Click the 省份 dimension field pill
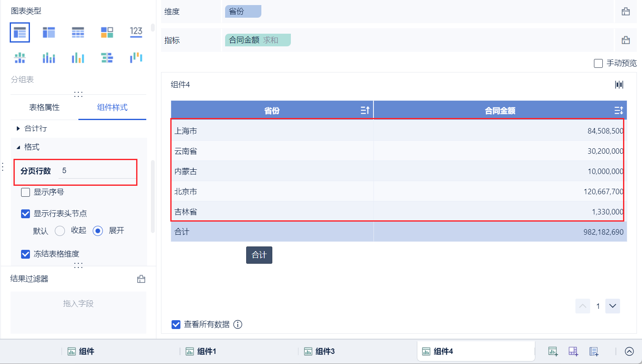The image size is (642, 364). tap(243, 11)
